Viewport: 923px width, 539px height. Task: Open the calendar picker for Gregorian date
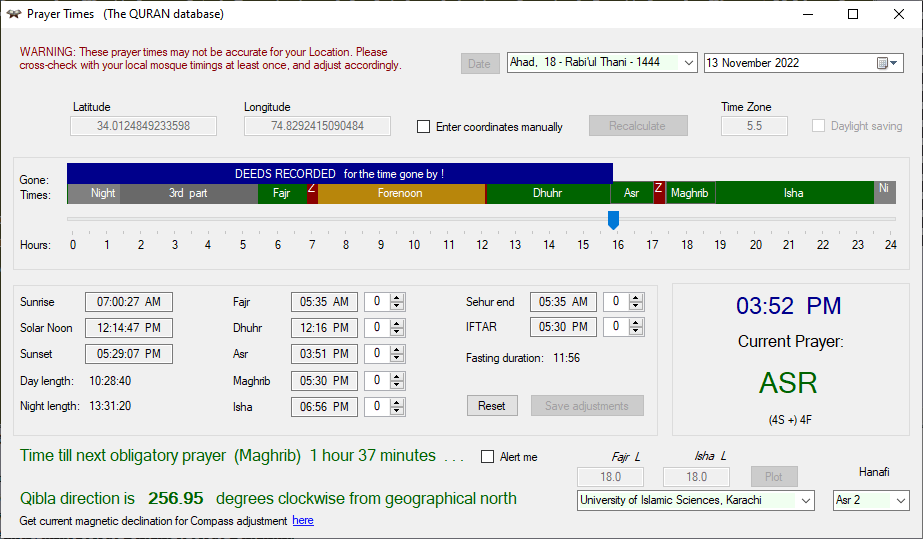[x=887, y=63]
